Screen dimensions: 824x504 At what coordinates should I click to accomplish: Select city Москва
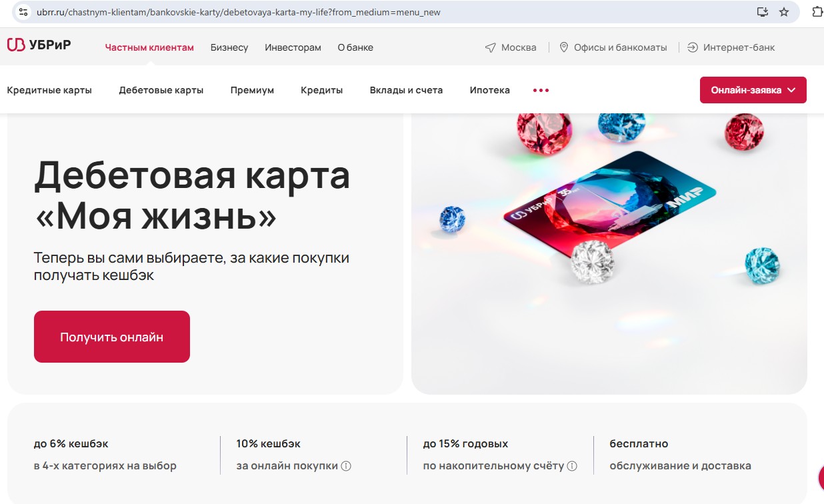(511, 47)
